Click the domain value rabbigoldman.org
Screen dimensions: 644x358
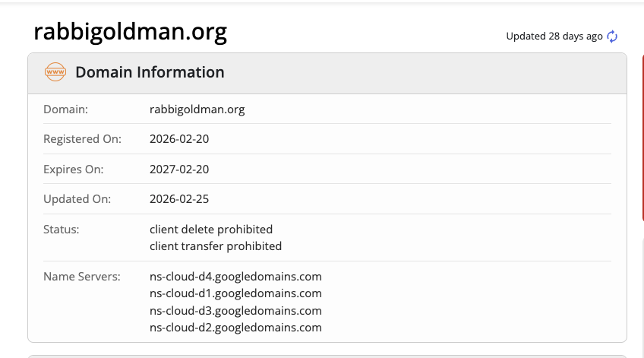[x=197, y=109]
